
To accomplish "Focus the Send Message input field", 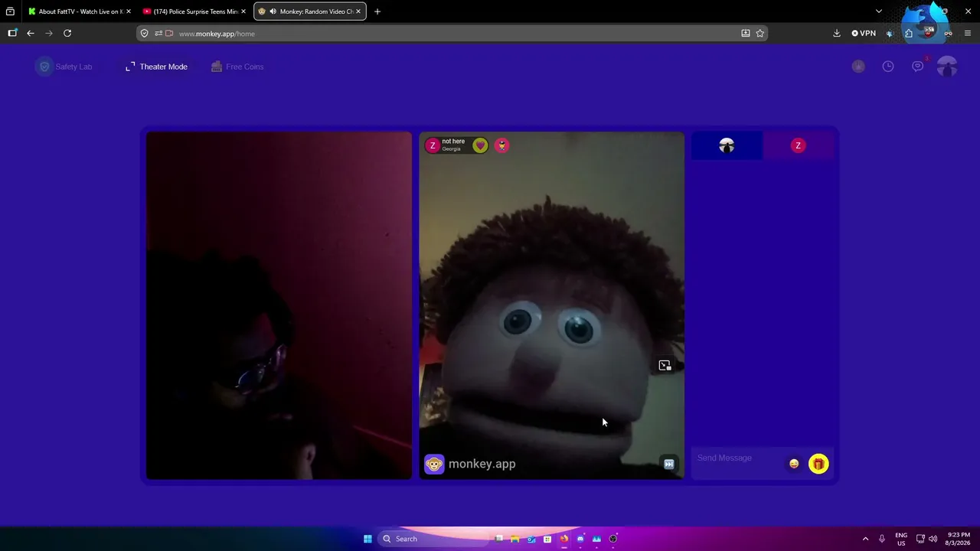I will (739, 458).
